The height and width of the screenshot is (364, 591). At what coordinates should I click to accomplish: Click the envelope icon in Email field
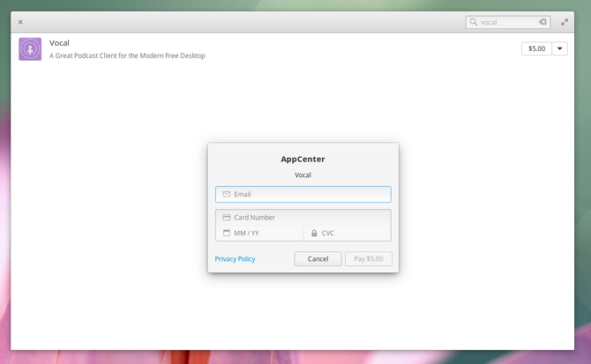226,194
